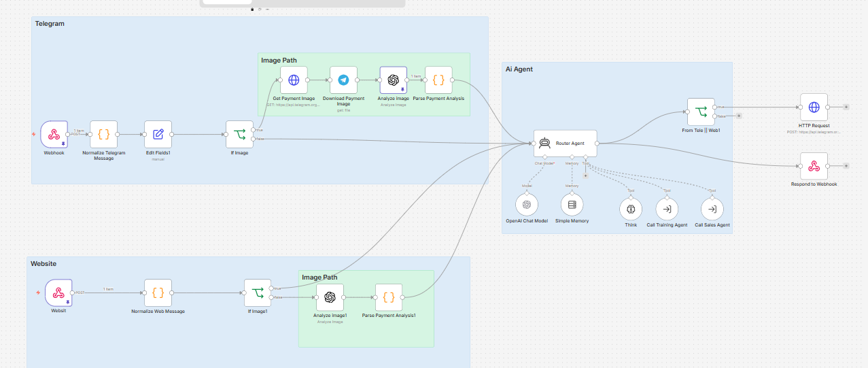Select the Think tool node
The image size is (868, 368).
(x=631, y=209)
